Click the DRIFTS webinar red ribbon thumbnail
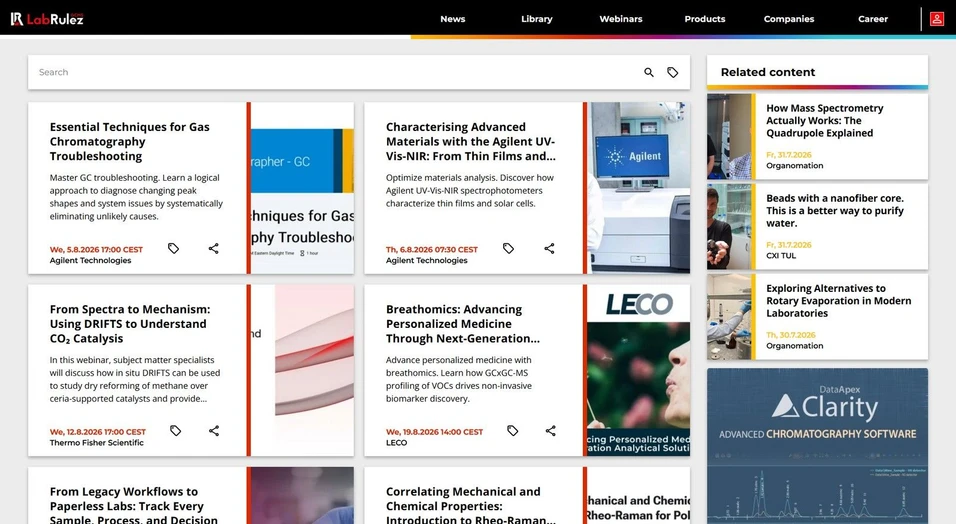This screenshot has width=956, height=524. pos(302,370)
